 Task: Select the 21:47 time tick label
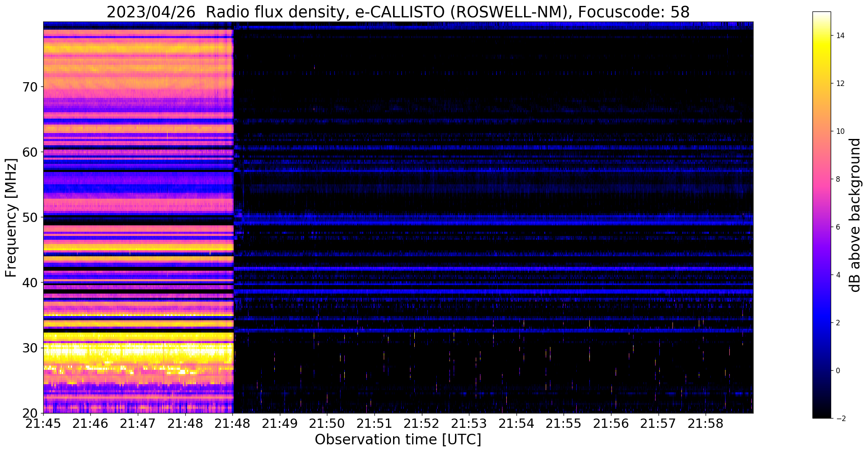(137, 423)
